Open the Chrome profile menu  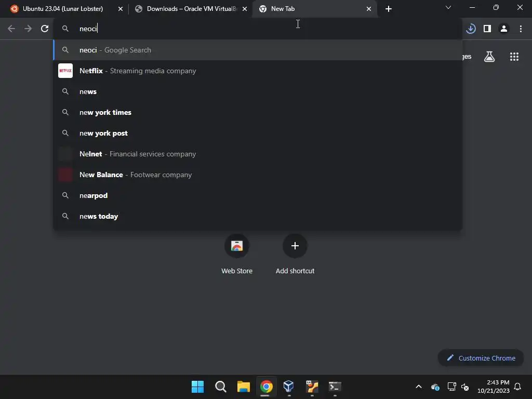click(504, 29)
